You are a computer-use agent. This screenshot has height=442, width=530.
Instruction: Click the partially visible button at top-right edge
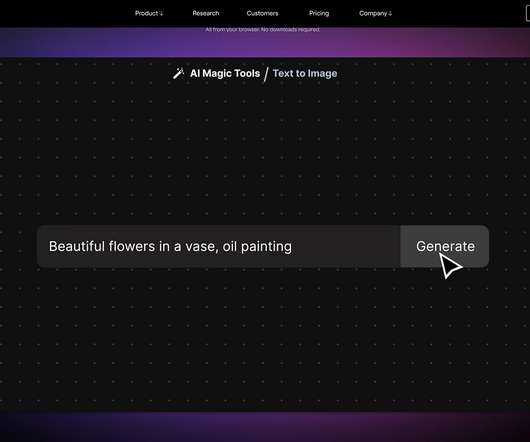click(x=528, y=14)
